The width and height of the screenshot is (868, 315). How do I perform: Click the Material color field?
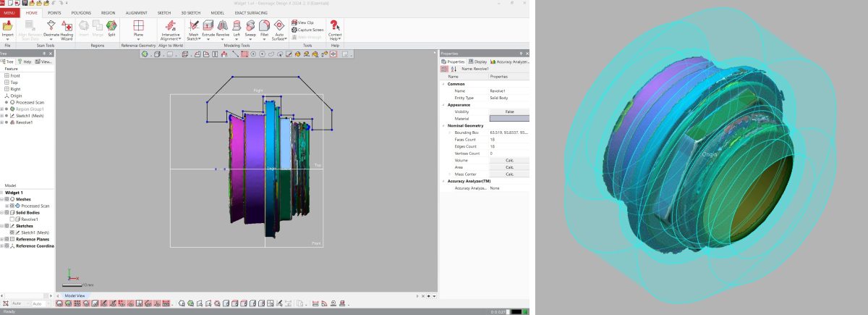509,119
